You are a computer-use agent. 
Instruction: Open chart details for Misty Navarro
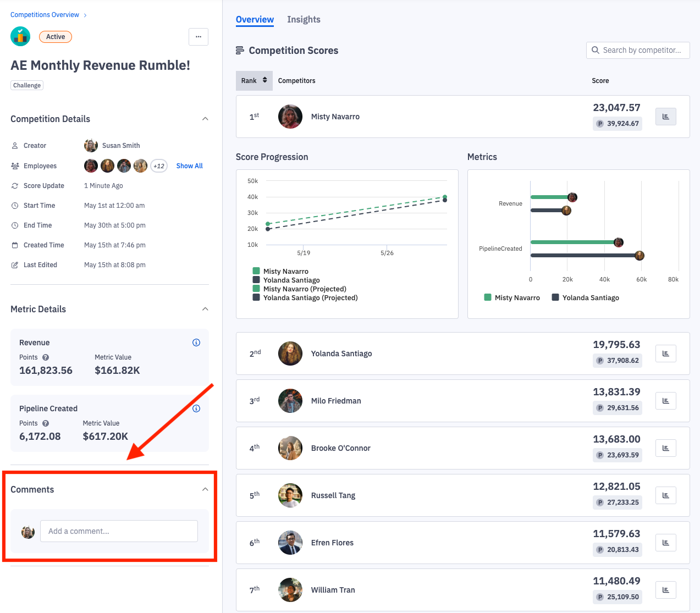[665, 117]
